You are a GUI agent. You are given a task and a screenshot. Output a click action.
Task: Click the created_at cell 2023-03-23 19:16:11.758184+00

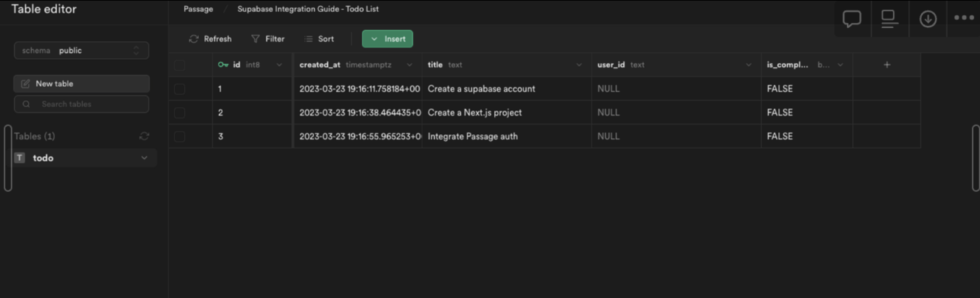pos(358,89)
